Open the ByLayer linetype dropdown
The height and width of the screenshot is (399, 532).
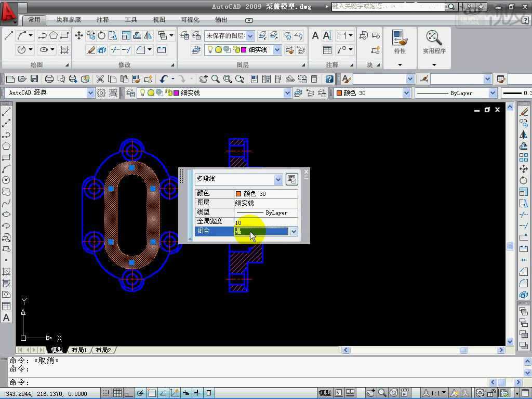coord(493,92)
